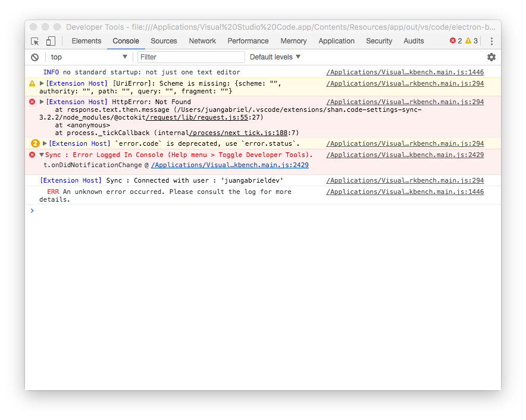Open the Default levels dropdown
Image resolution: width=526 pixels, height=420 pixels.
click(275, 57)
